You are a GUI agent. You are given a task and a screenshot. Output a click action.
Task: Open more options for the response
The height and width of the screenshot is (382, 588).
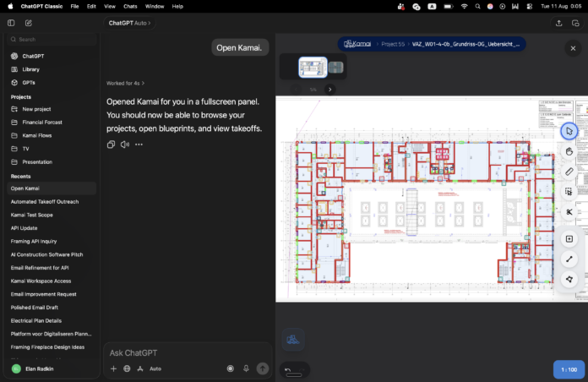139,145
